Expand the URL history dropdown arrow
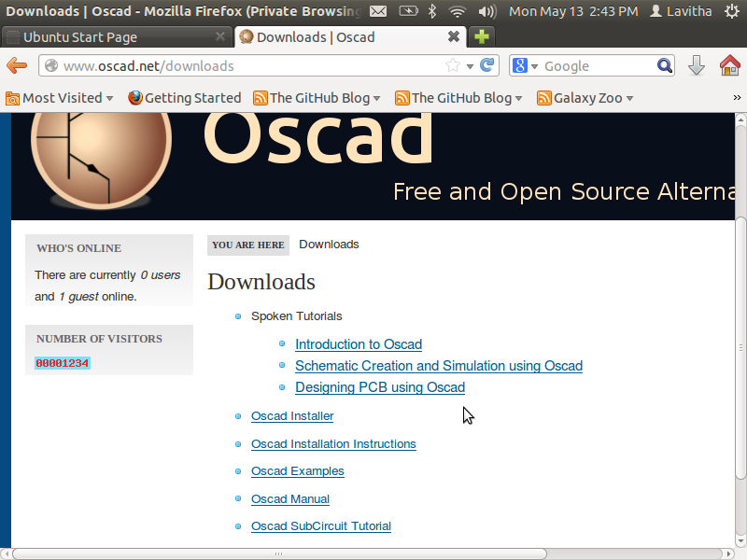This screenshot has height=560, width=747. (470, 66)
